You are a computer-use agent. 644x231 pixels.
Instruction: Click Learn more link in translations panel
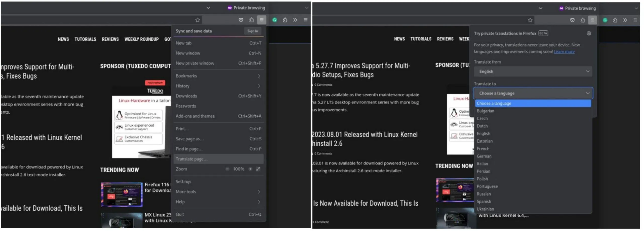pyautogui.click(x=564, y=52)
